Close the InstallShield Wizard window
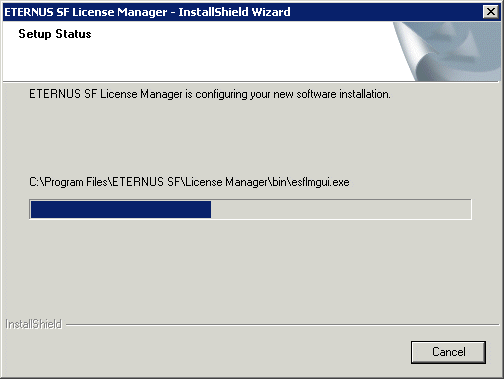This screenshot has width=504, height=379. click(491, 12)
